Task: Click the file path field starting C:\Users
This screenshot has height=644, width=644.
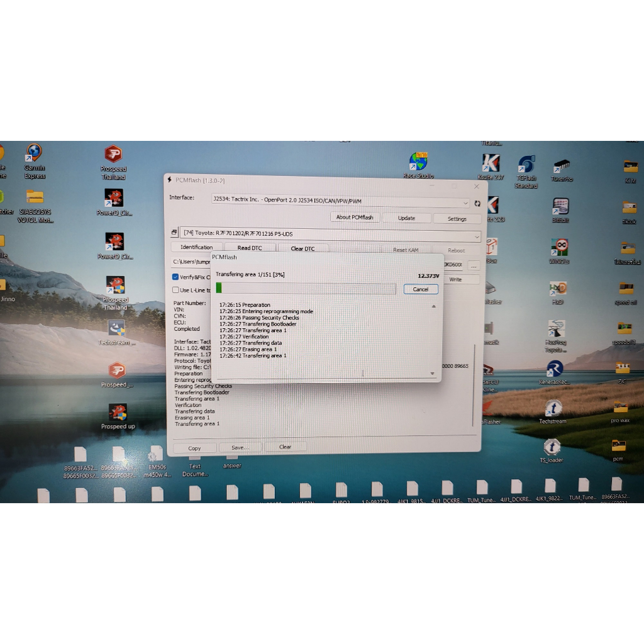Action: 191,262
